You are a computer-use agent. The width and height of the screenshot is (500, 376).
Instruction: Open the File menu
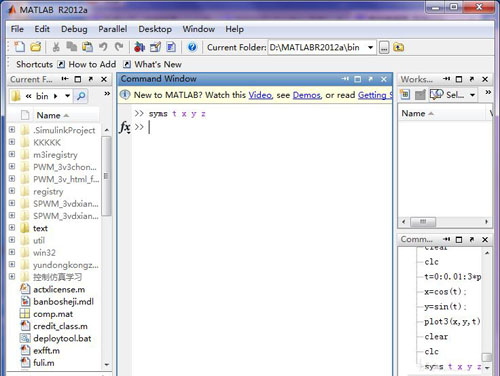(17, 29)
